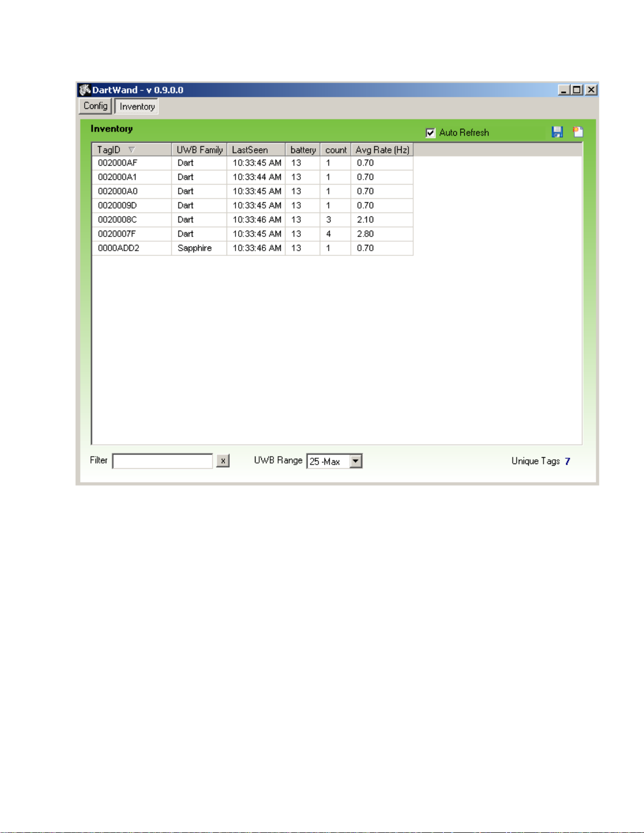
Task: Open the UWB Range dropdown
Action: tap(356, 461)
